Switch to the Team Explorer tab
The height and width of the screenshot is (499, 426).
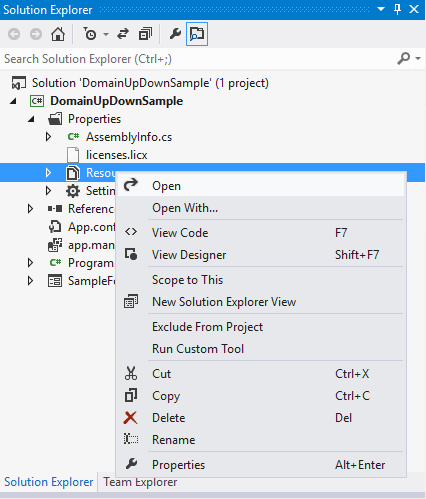pyautogui.click(x=140, y=482)
